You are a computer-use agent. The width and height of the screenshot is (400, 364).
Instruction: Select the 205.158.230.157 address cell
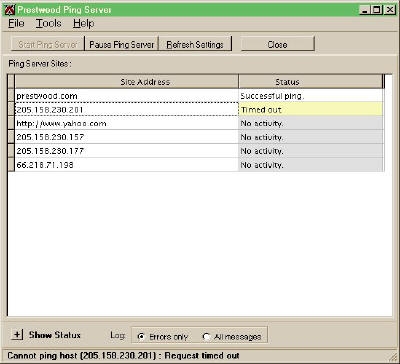pos(127,137)
